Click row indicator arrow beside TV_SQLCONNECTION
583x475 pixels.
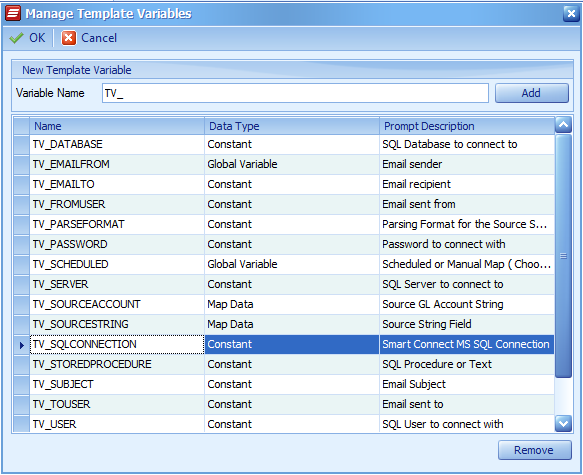tap(22, 345)
